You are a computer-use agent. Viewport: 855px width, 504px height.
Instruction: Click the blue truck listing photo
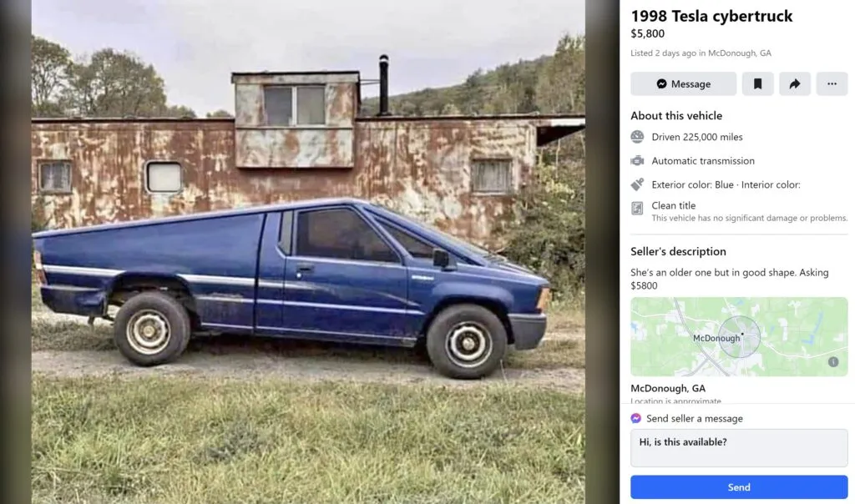click(x=308, y=252)
